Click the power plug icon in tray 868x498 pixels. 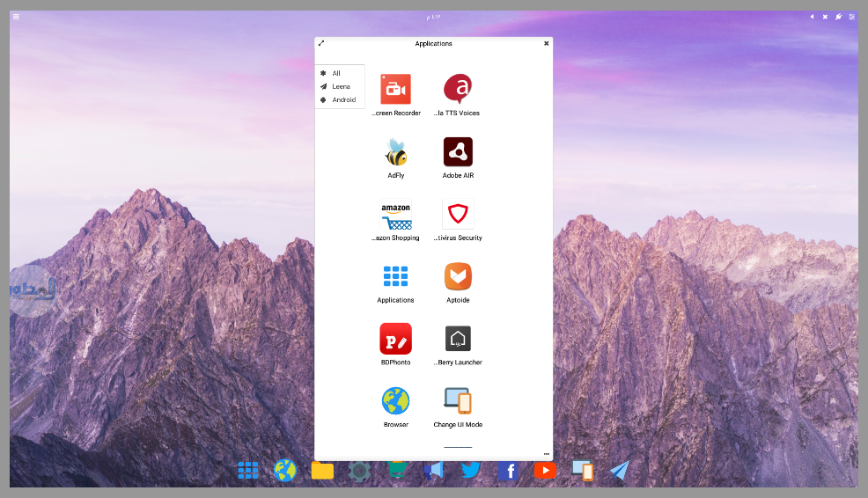[x=839, y=17]
